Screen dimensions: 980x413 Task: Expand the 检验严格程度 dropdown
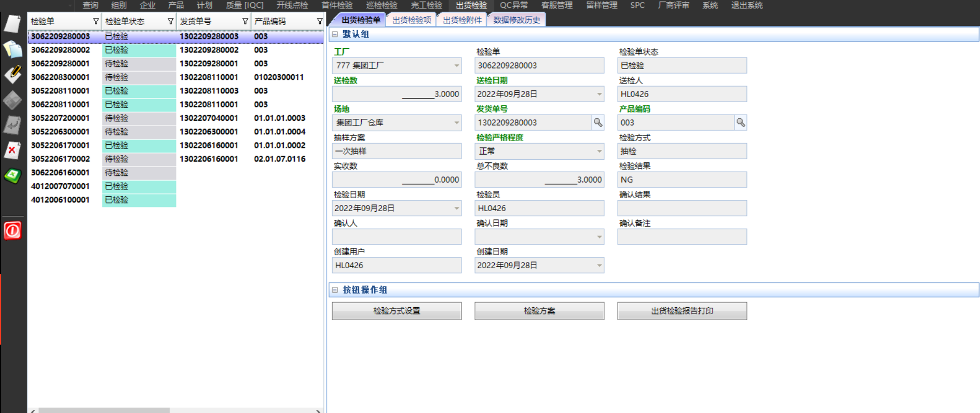tap(599, 151)
